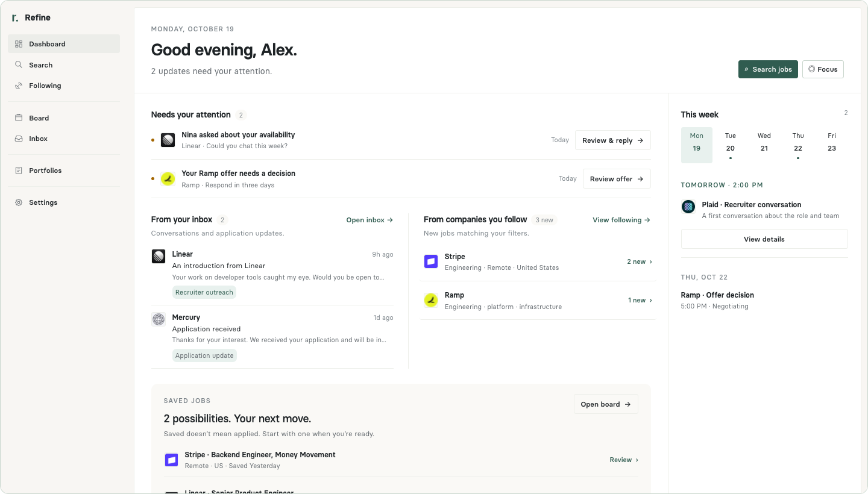Click the 'From your inbox' heading
This screenshot has height=494, width=868.
[x=181, y=220]
